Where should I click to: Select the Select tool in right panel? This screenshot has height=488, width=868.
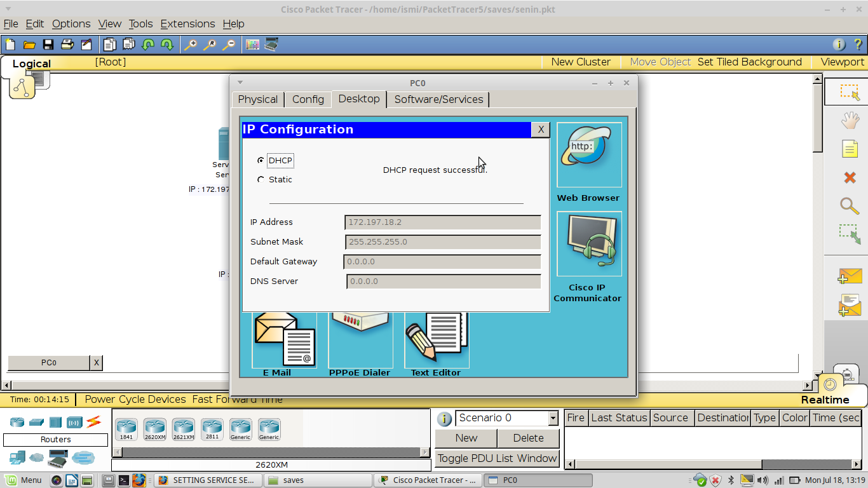pos(850,92)
